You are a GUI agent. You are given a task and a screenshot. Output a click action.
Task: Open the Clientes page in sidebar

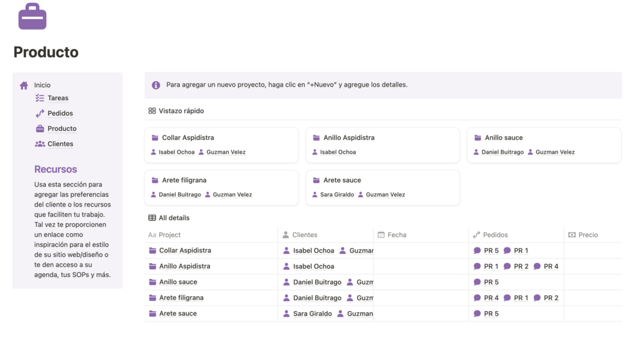pos(60,144)
